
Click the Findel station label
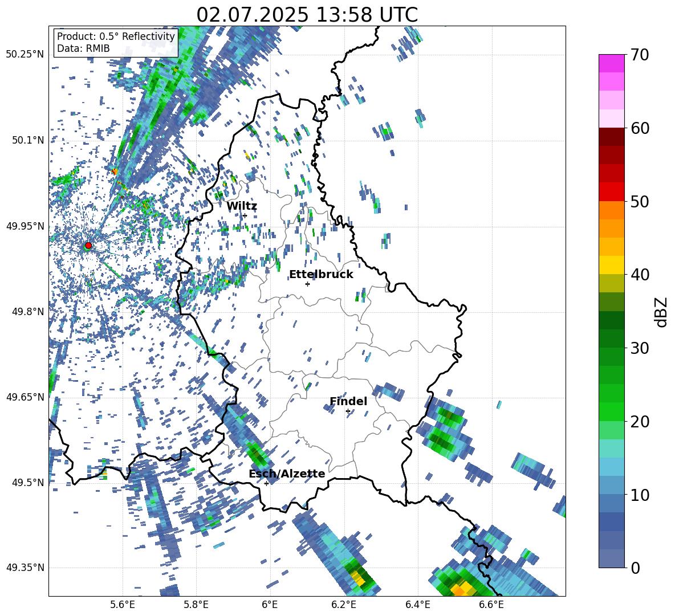pyautogui.click(x=348, y=401)
